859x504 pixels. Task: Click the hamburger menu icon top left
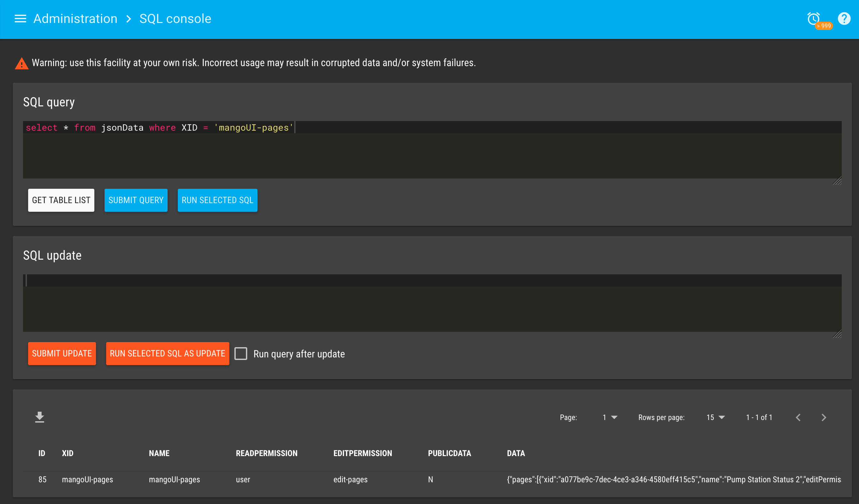pos(20,19)
